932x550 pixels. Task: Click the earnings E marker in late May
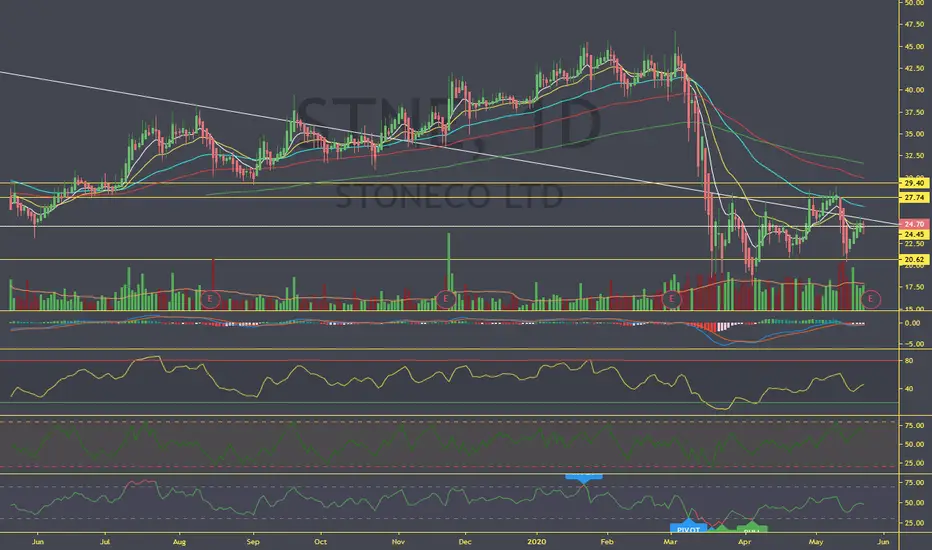coord(871,299)
